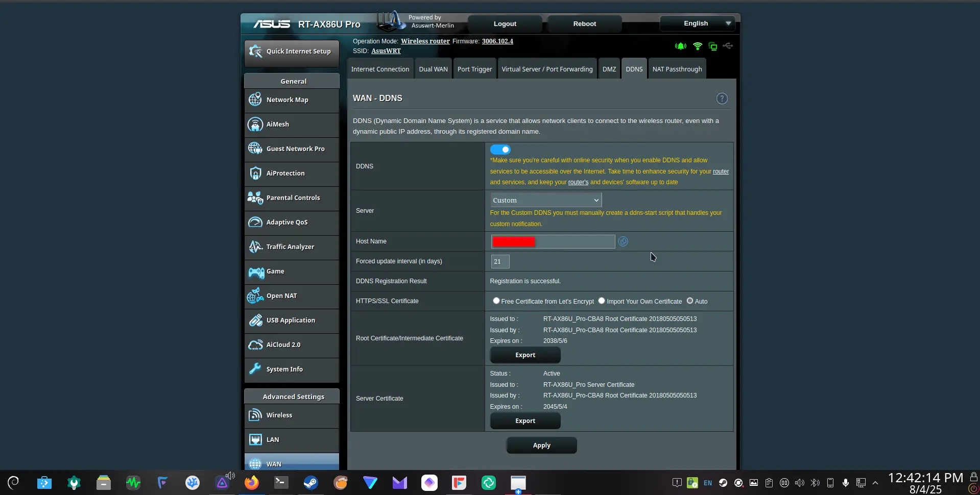Click the Apply button
The width and height of the screenshot is (980, 495).
pos(541,445)
